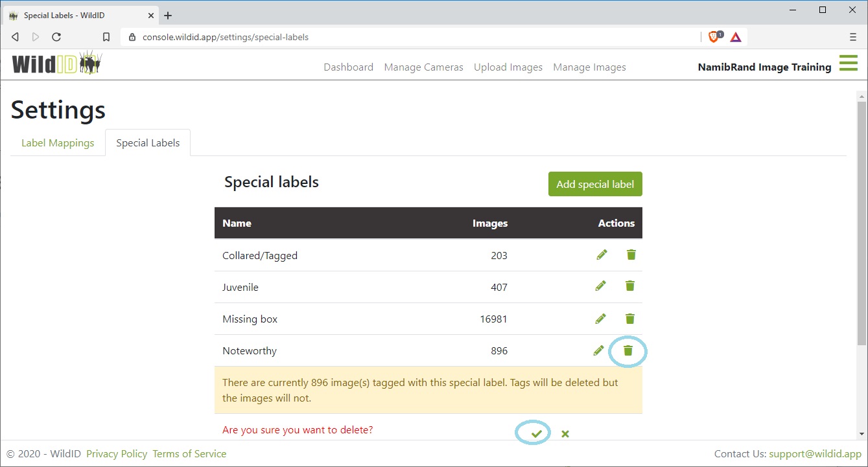This screenshot has height=467, width=868.
Task: Click the Settings heading
Action: [x=58, y=110]
